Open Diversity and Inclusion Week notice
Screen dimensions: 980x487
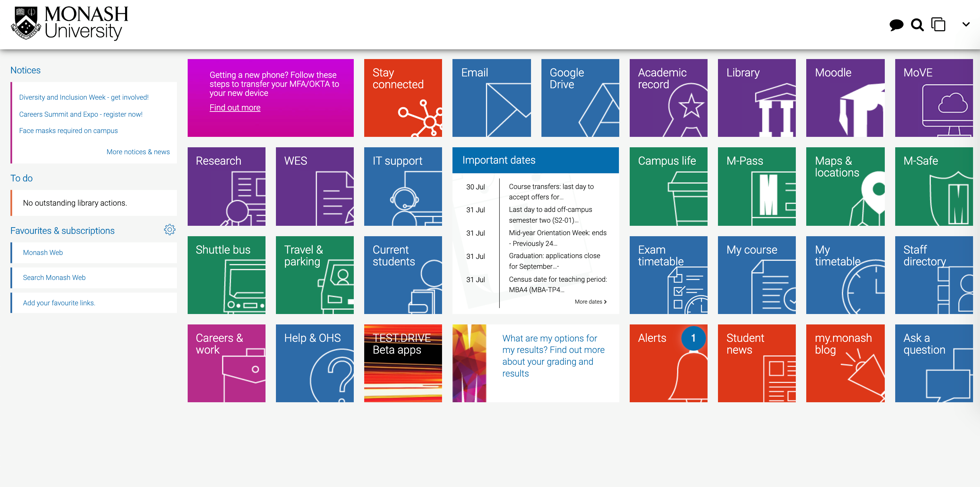pyautogui.click(x=84, y=97)
